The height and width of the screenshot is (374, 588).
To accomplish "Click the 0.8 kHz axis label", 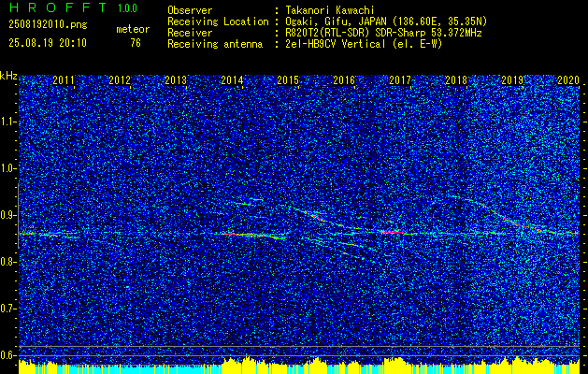I will tap(7, 262).
